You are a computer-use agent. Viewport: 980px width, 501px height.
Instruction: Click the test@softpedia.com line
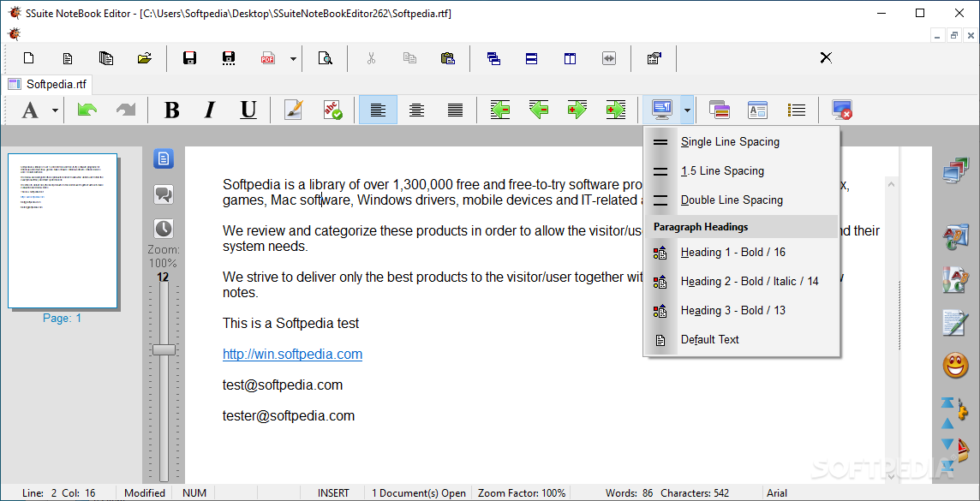(x=283, y=385)
